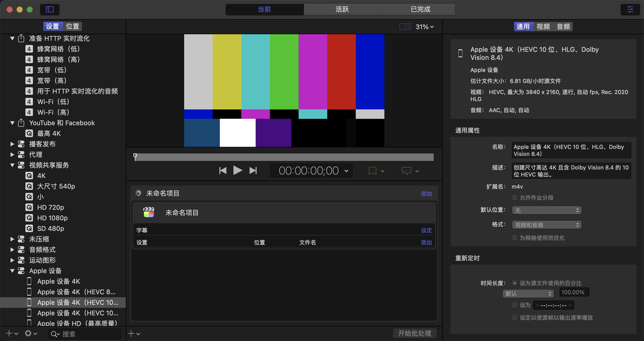Jump to the previous frame

click(223, 171)
